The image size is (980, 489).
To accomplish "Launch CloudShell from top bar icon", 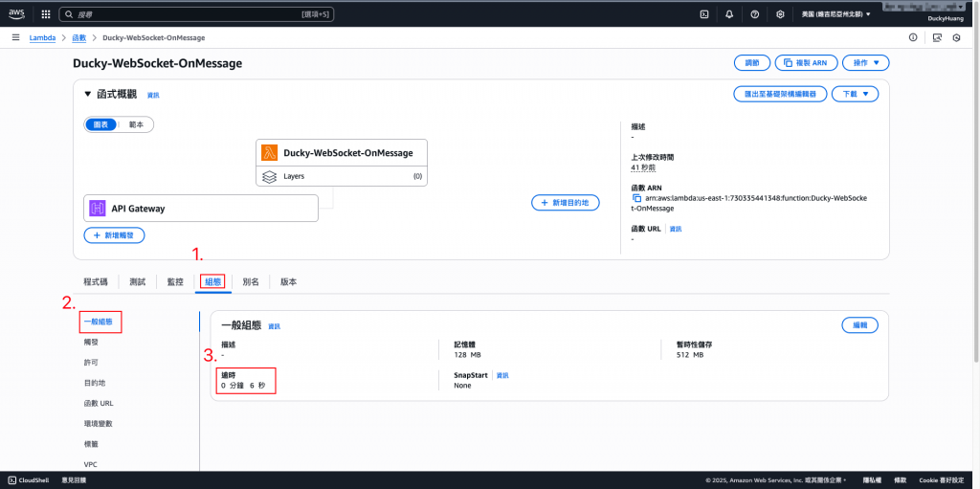I will 703,13.
